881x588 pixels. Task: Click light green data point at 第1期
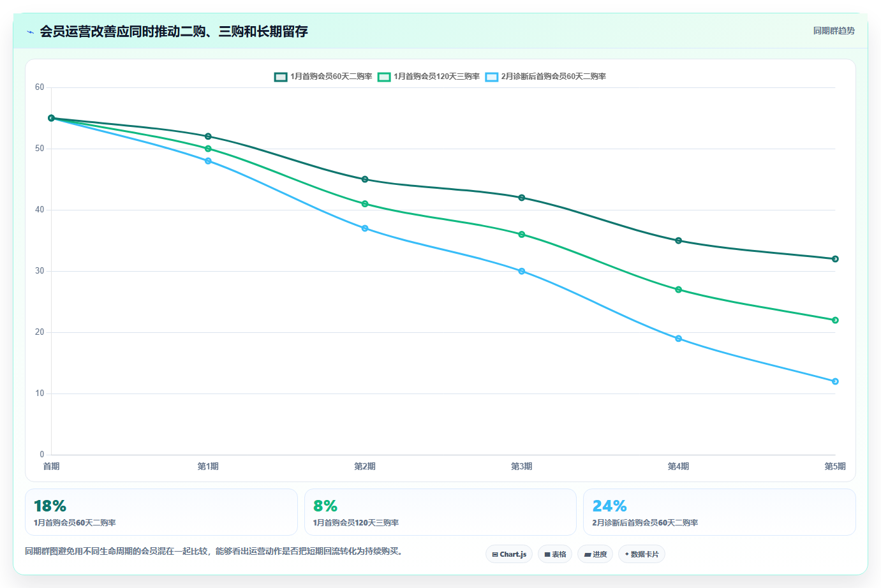point(208,149)
